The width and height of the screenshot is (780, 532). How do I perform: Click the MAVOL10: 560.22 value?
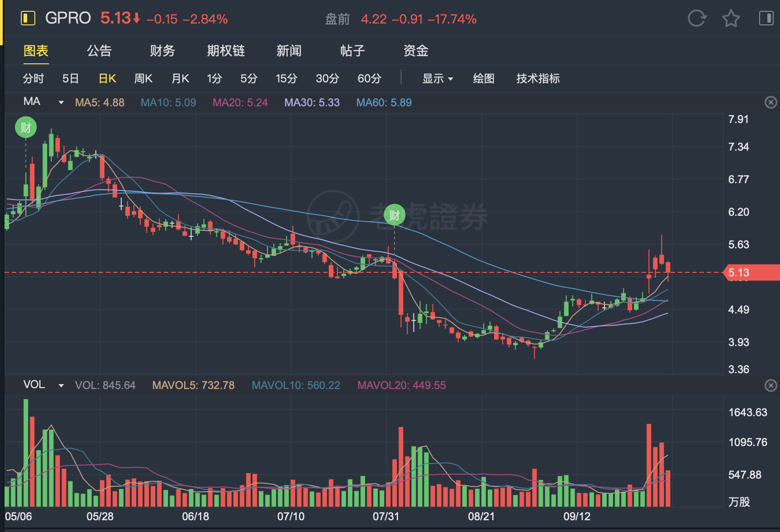click(x=296, y=385)
